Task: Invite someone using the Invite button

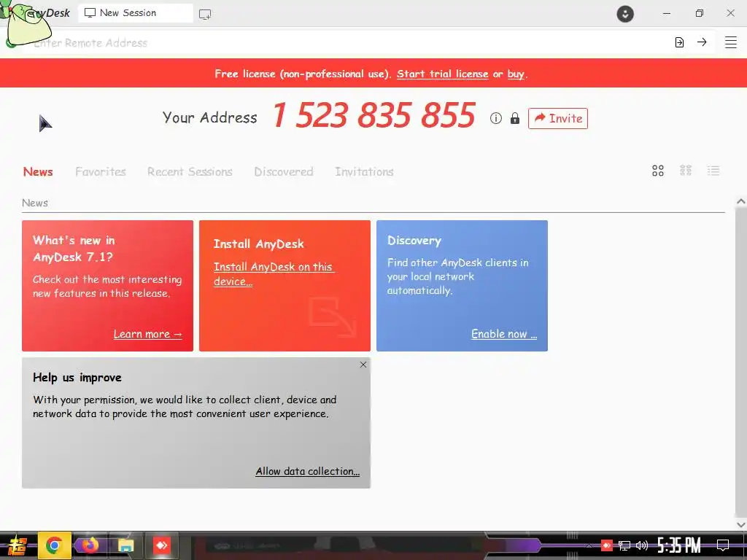Action: pyautogui.click(x=558, y=118)
